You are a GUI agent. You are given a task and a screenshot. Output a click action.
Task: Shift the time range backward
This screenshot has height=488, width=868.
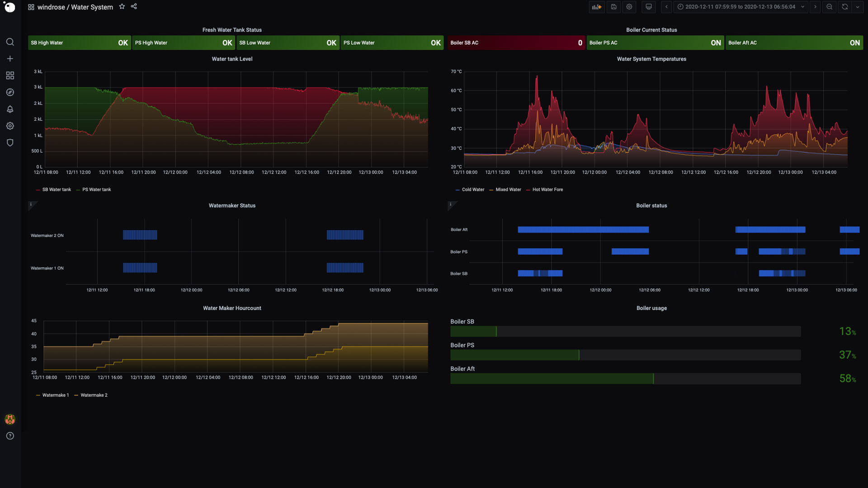coord(666,7)
